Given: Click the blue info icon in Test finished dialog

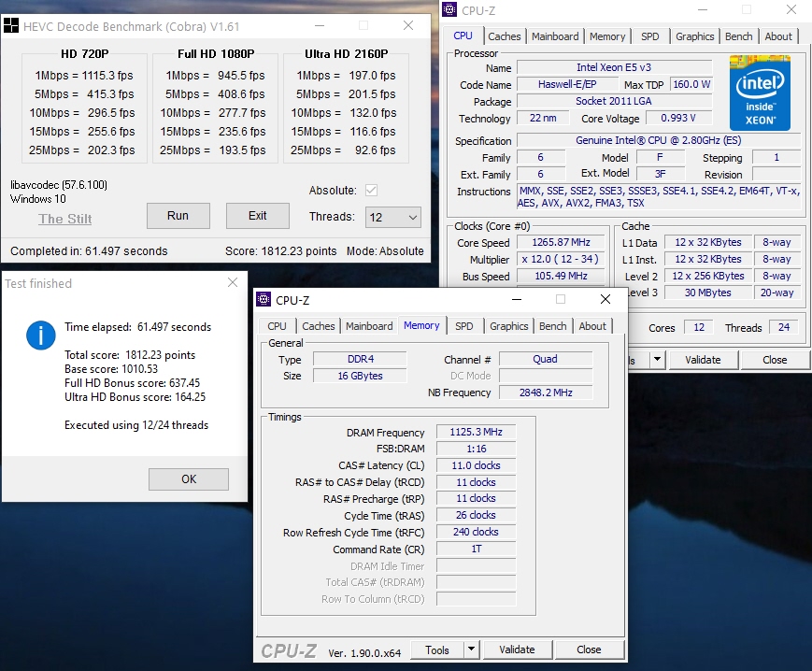Looking at the screenshot, I should point(41,335).
